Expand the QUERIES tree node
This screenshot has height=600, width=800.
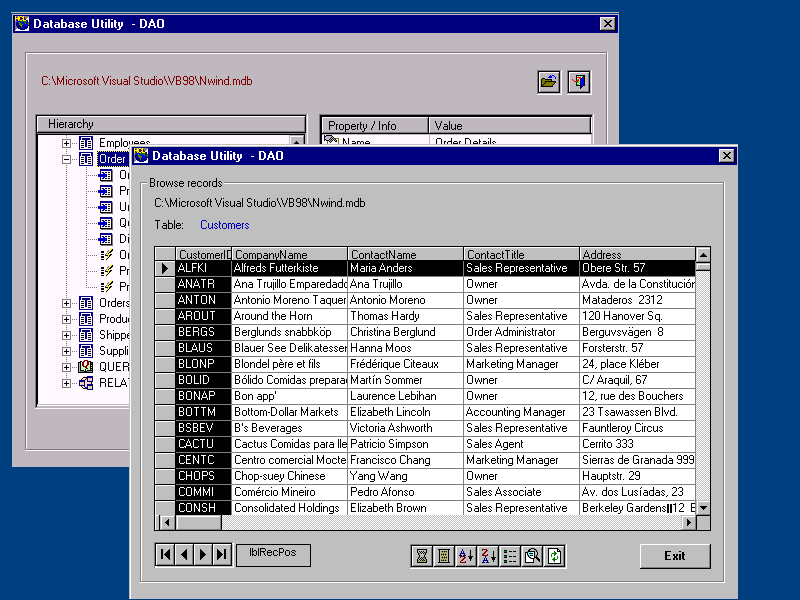coord(66,367)
